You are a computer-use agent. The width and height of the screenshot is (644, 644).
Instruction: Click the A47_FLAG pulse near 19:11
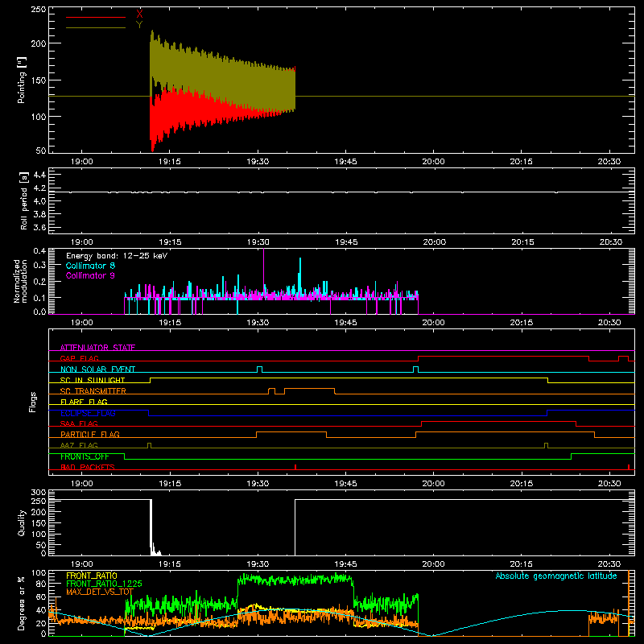pos(149,445)
